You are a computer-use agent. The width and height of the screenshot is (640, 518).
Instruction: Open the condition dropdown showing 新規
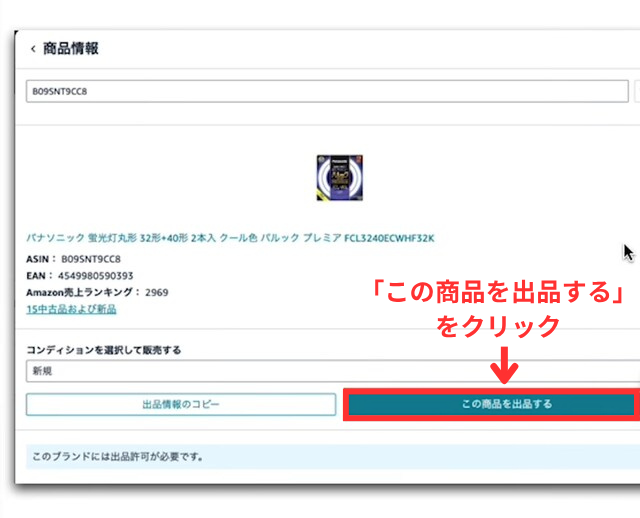point(333,371)
